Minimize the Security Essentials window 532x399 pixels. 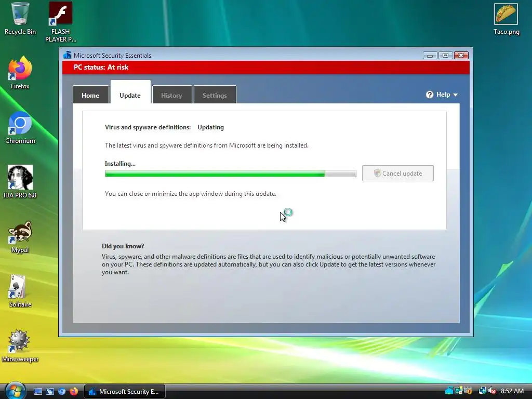(x=430, y=55)
